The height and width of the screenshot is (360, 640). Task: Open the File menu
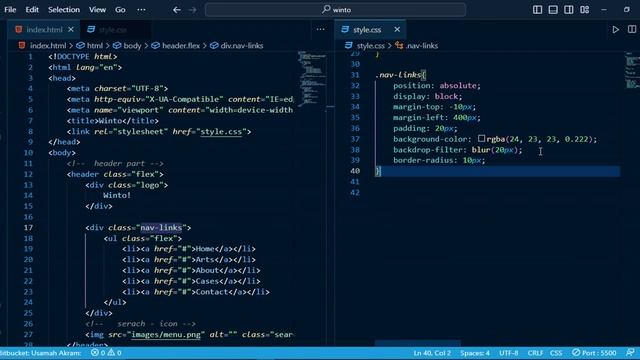10,9
